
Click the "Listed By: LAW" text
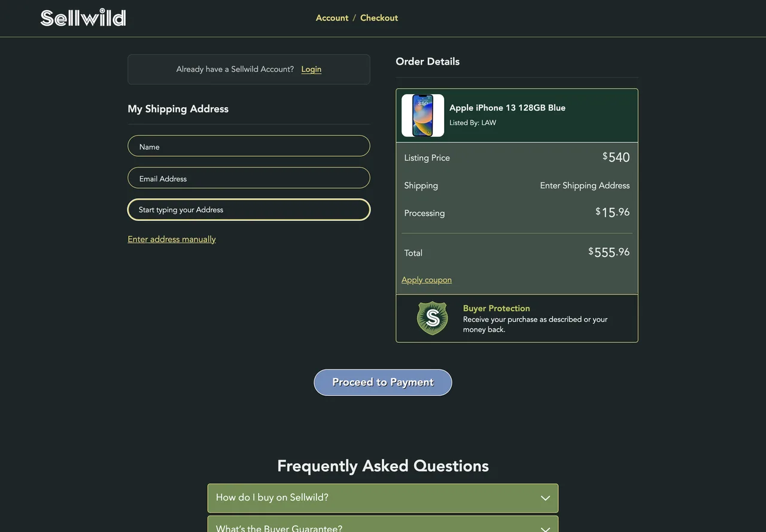coord(473,123)
